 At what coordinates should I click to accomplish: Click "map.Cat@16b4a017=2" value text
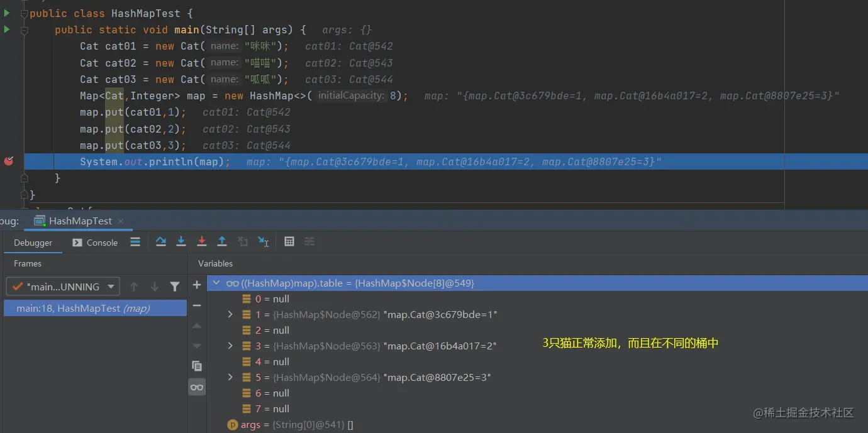coord(440,346)
